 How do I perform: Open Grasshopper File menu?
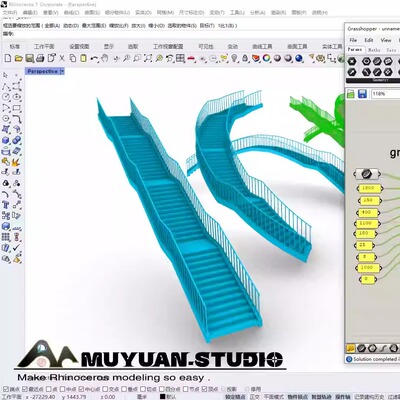pyautogui.click(x=353, y=40)
